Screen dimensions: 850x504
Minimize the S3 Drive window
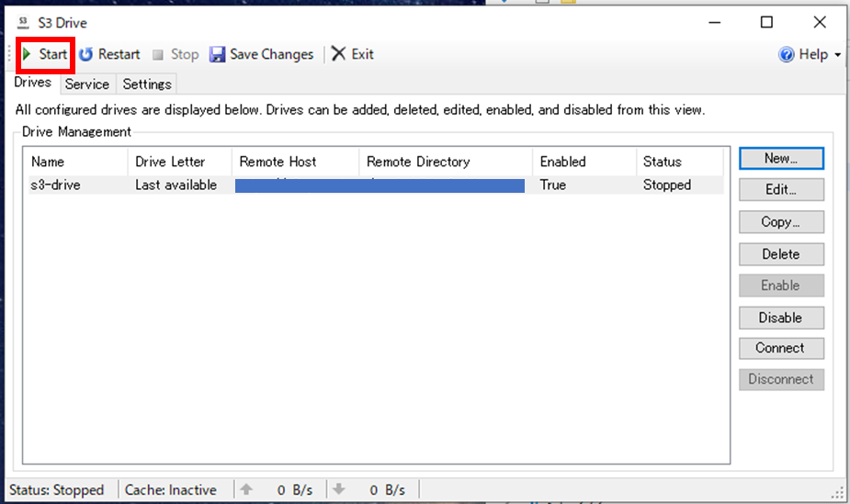coord(715,22)
